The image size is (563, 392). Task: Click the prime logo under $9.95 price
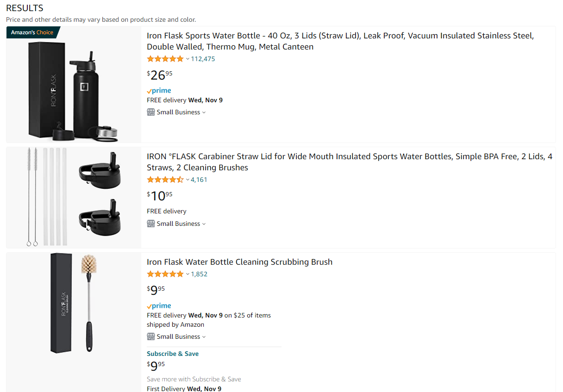(x=159, y=306)
